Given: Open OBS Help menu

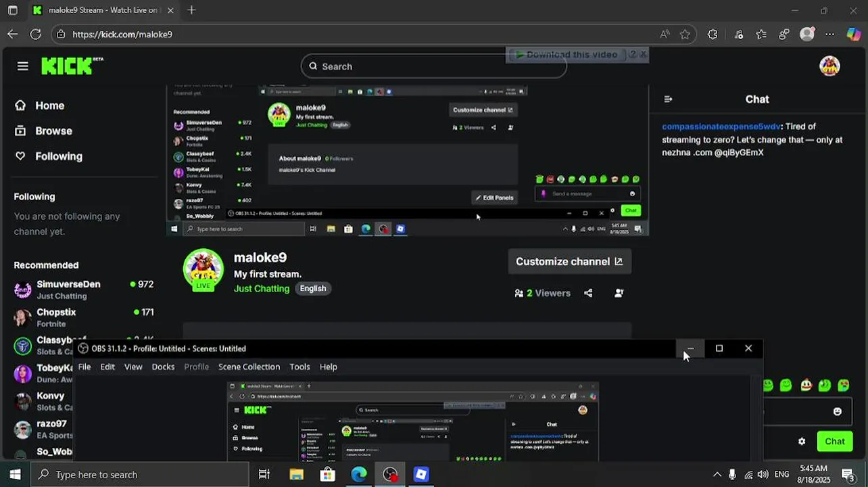Looking at the screenshot, I should (x=329, y=367).
